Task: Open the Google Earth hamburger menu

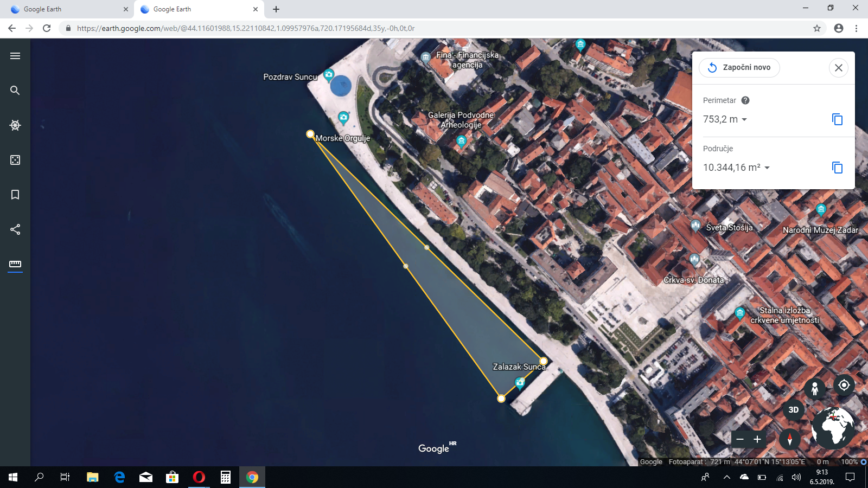Action: tap(15, 56)
